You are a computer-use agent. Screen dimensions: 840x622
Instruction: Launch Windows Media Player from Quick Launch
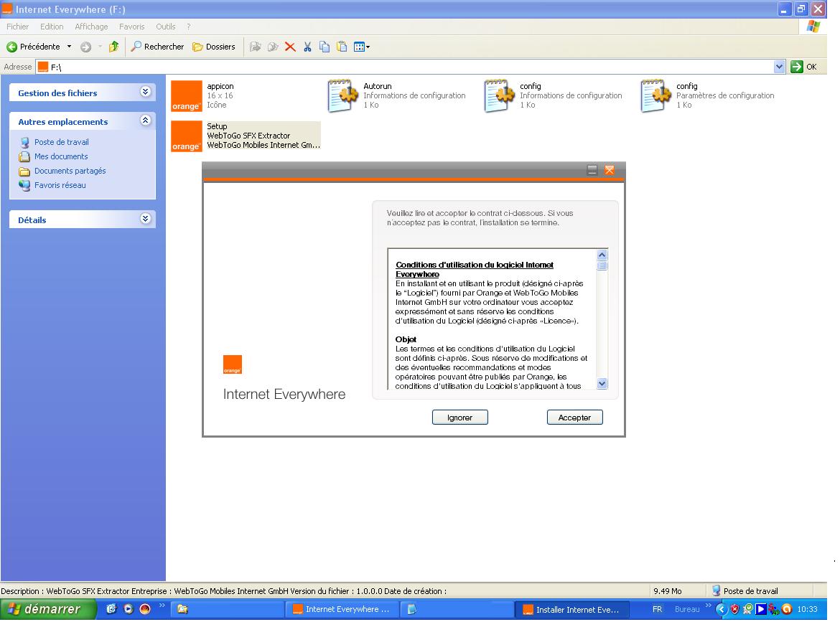(128, 609)
